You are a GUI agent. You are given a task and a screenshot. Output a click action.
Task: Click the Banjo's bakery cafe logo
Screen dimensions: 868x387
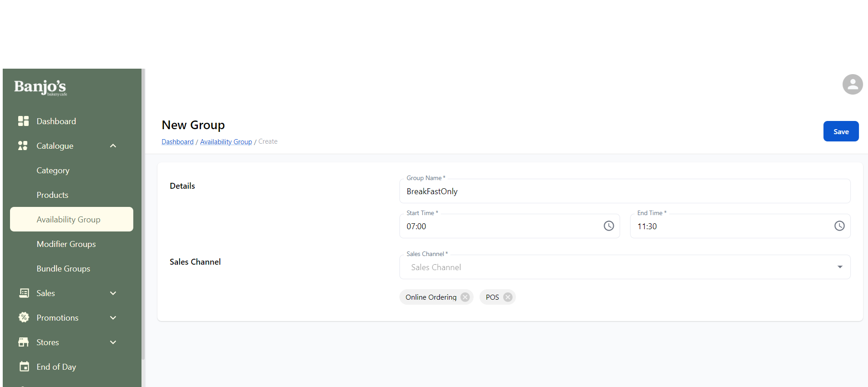[40, 87]
